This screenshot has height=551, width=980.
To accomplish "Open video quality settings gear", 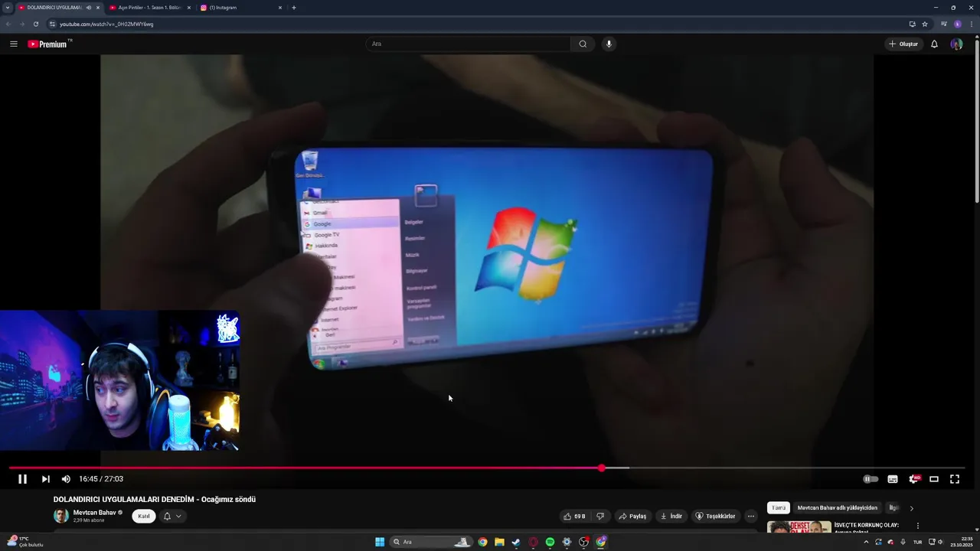I will (913, 479).
